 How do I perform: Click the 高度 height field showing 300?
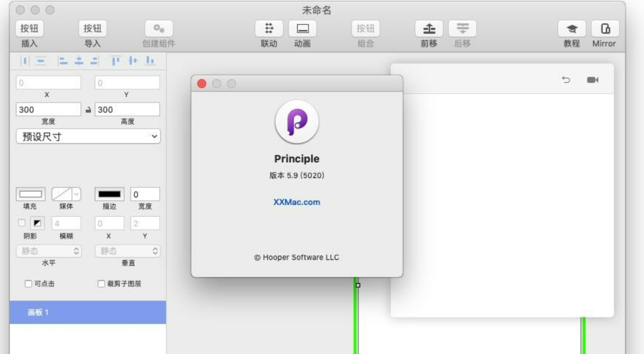128,110
